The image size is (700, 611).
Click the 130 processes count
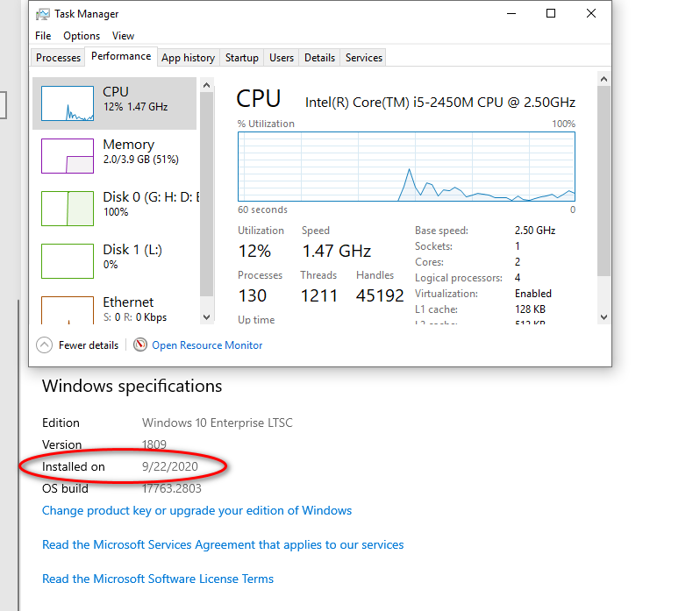253,295
